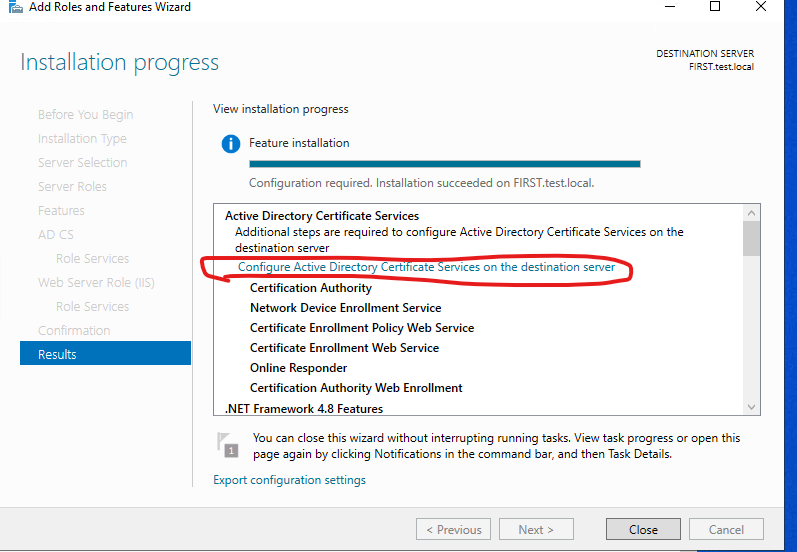The width and height of the screenshot is (797, 552).
Task: Click the Next button
Action: pos(536,529)
